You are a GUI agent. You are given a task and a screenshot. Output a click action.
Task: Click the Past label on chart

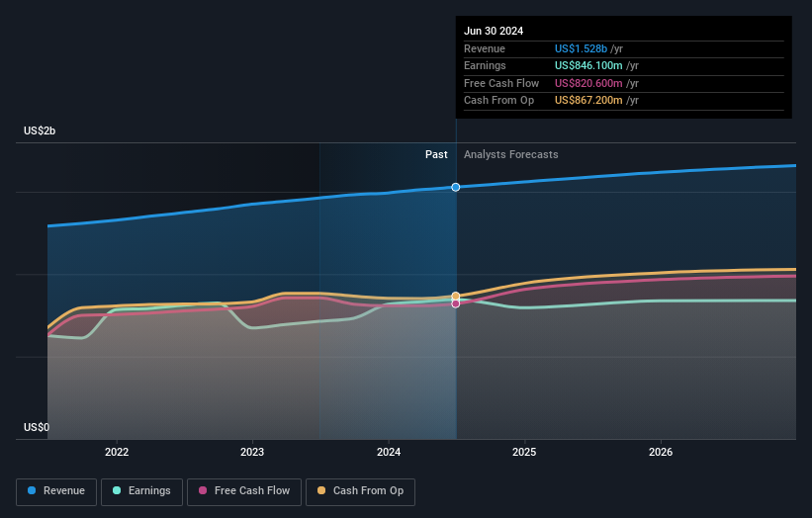click(x=436, y=155)
